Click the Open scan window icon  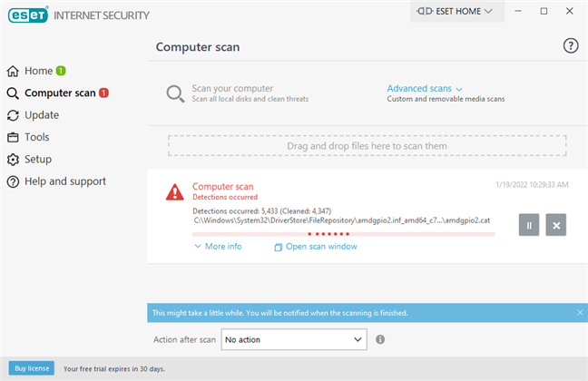(278, 247)
